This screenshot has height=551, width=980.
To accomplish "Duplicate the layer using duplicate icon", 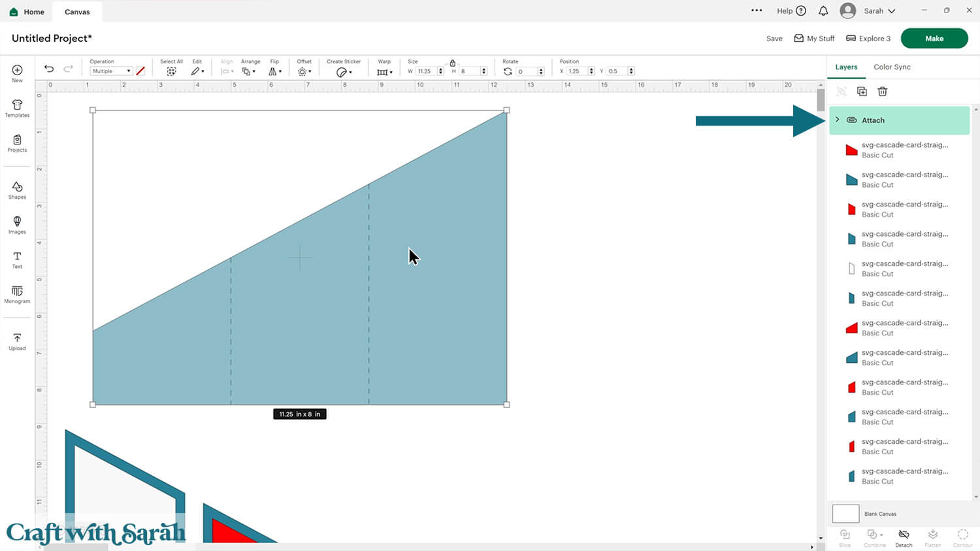I will tap(862, 92).
